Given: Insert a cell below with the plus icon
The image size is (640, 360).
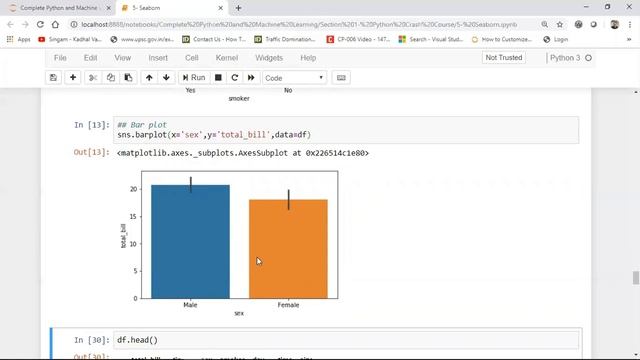Looking at the screenshot, I should [73, 78].
